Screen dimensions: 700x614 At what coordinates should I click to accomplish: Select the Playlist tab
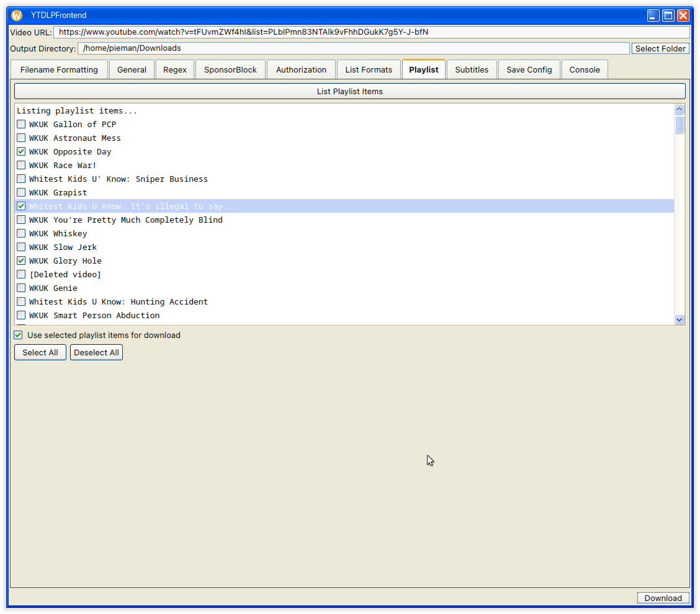click(424, 69)
